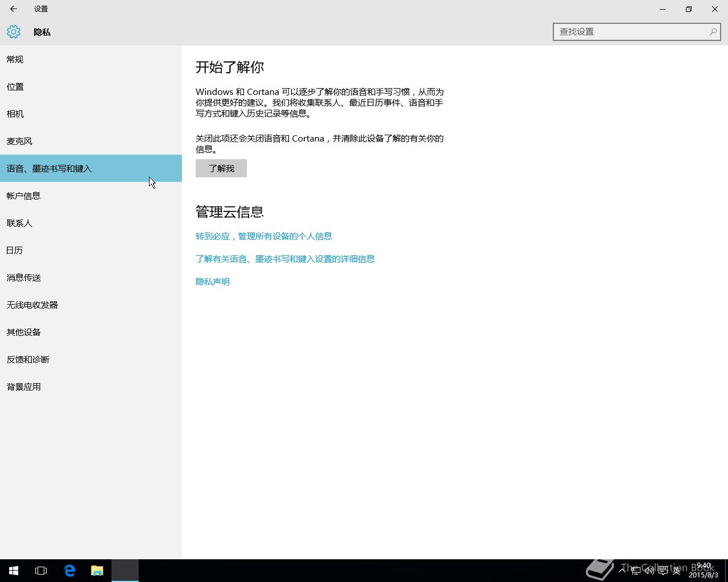
Task: Open File Explorer from the taskbar
Action: (97, 571)
